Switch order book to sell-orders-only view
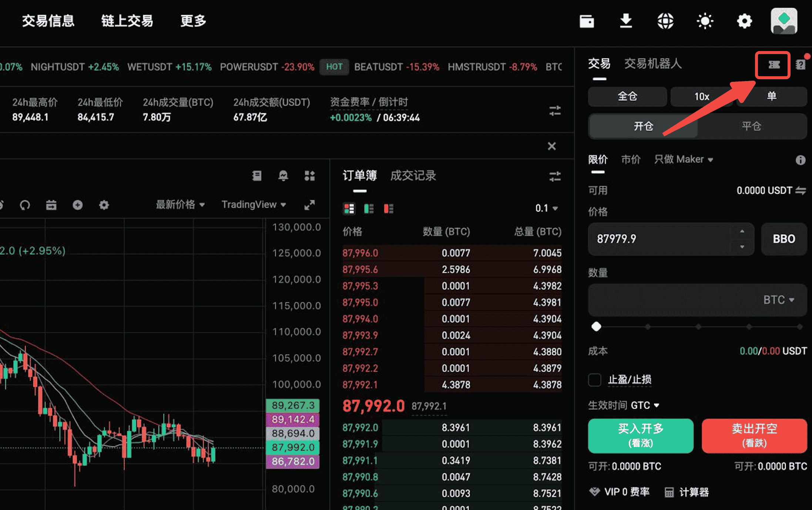Image resolution: width=812 pixels, height=510 pixels. coord(387,208)
